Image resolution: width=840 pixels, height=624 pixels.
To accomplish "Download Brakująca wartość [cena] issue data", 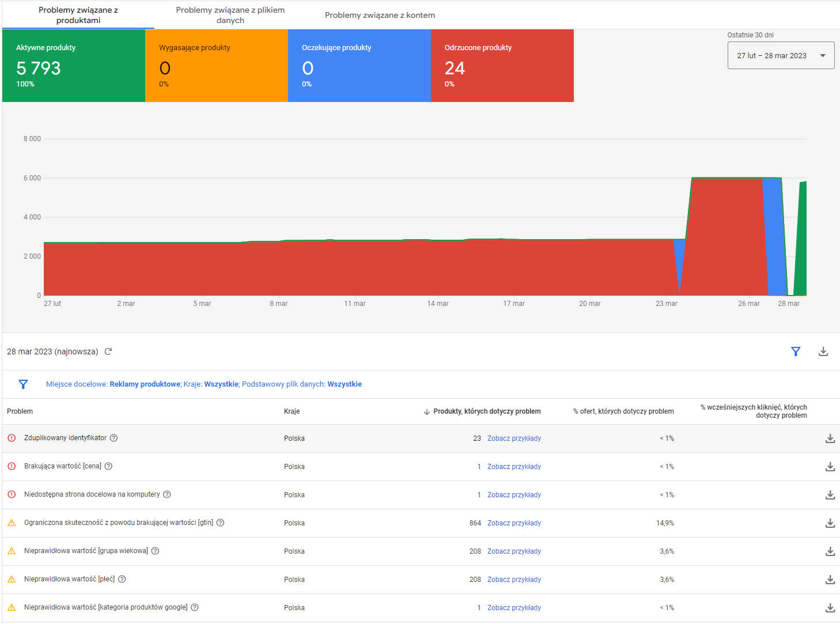I will [x=830, y=467].
